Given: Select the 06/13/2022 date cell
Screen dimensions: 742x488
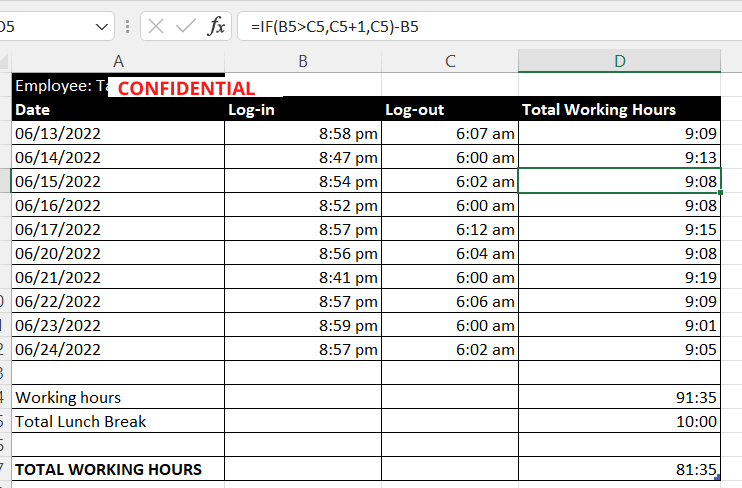Looking at the screenshot, I should [118, 134].
